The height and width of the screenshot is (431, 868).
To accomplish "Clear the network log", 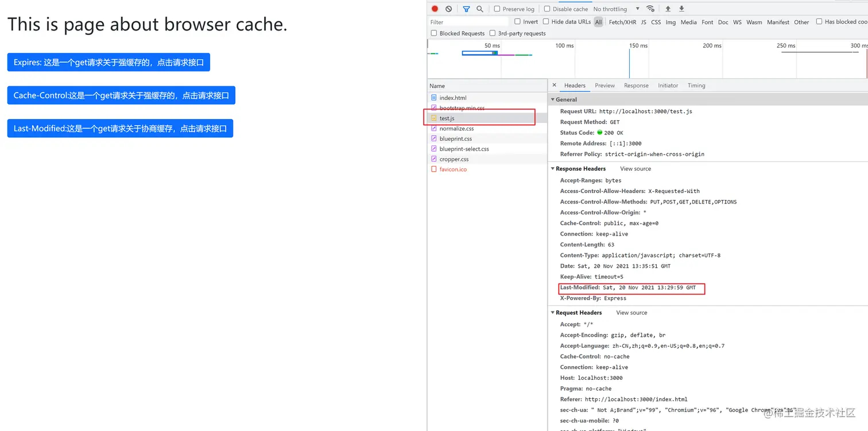I will pyautogui.click(x=448, y=9).
